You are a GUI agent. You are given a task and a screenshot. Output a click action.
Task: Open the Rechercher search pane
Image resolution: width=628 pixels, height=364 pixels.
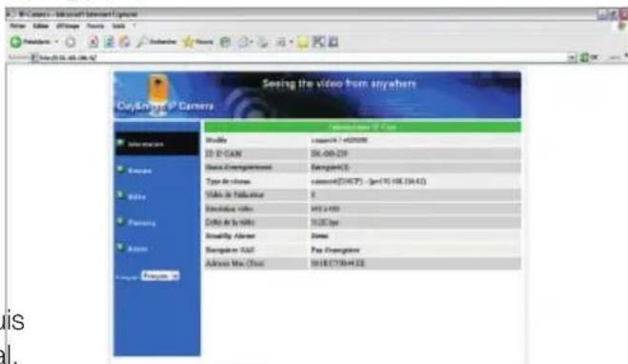pos(156,42)
